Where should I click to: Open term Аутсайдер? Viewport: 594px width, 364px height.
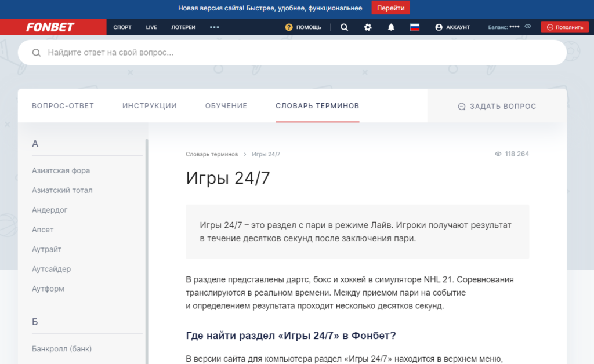click(x=52, y=269)
